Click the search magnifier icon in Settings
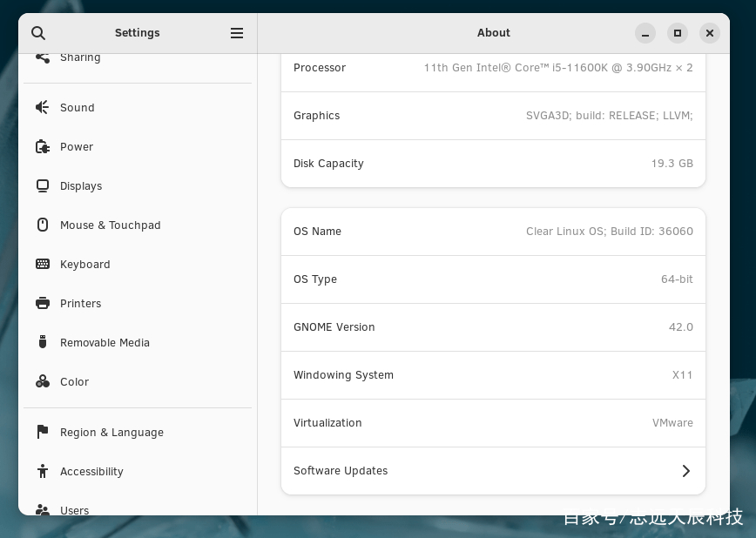This screenshot has height=538, width=756. point(38,33)
